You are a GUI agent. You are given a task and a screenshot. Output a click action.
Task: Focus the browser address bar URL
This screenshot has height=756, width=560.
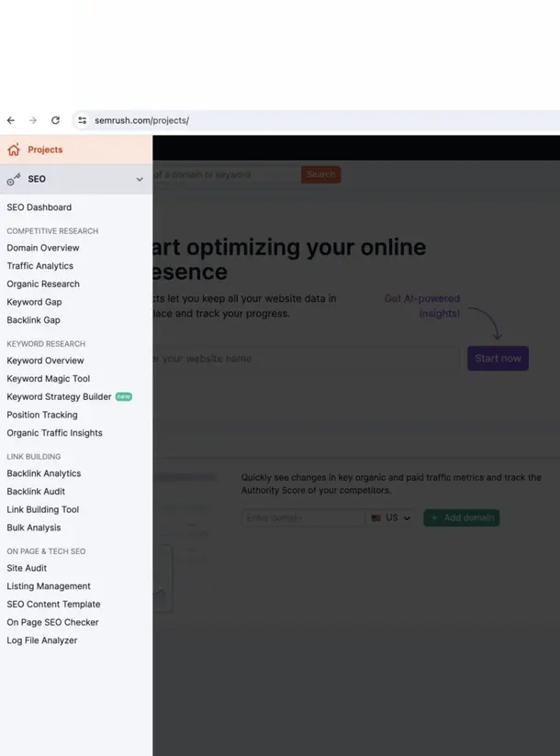pyautogui.click(x=142, y=120)
